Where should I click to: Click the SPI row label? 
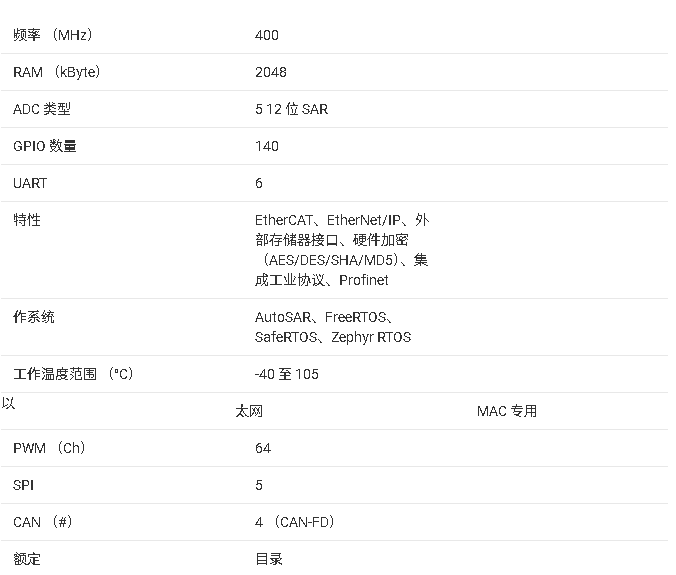[24, 485]
